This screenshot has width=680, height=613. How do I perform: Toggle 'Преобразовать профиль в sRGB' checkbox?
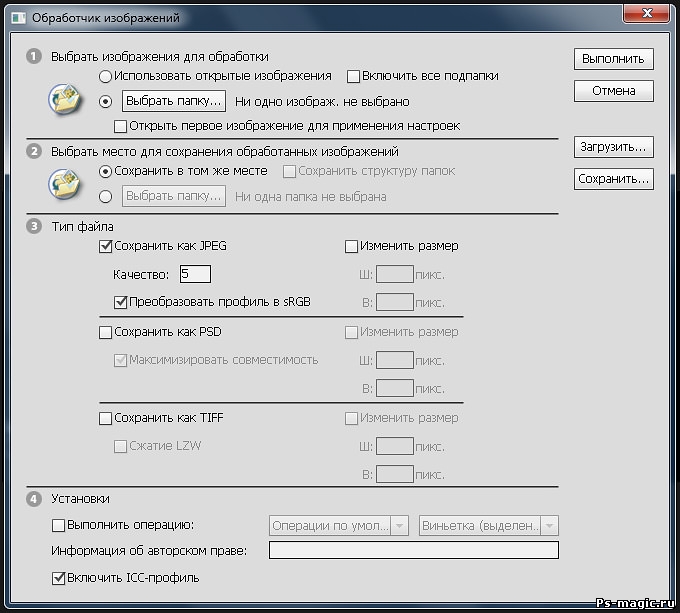click(121, 301)
